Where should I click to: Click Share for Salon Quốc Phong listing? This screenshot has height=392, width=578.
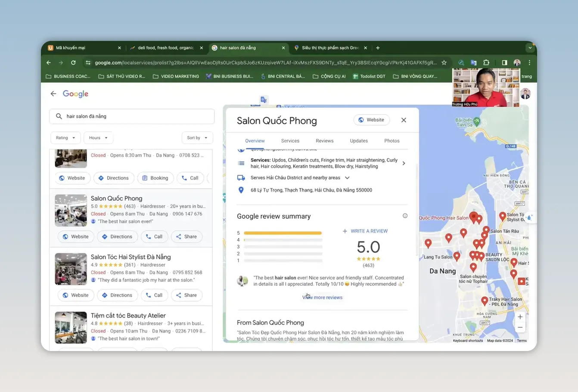coord(186,236)
